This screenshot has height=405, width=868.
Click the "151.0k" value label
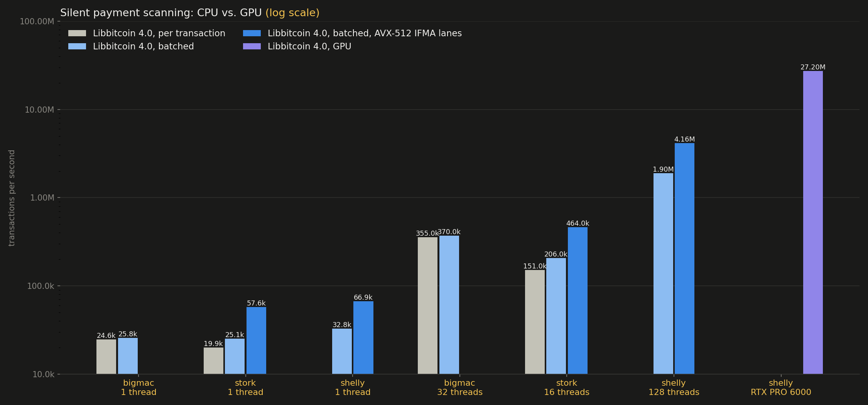click(x=535, y=266)
